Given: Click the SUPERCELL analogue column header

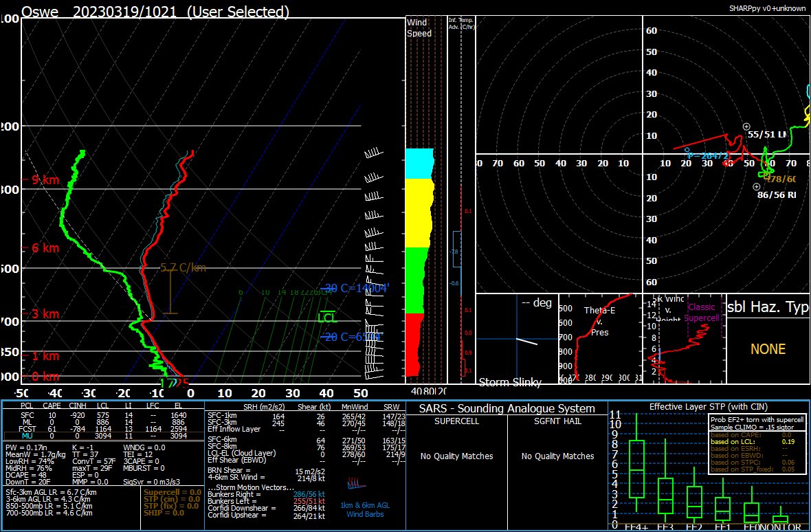Looking at the screenshot, I should tap(457, 421).
